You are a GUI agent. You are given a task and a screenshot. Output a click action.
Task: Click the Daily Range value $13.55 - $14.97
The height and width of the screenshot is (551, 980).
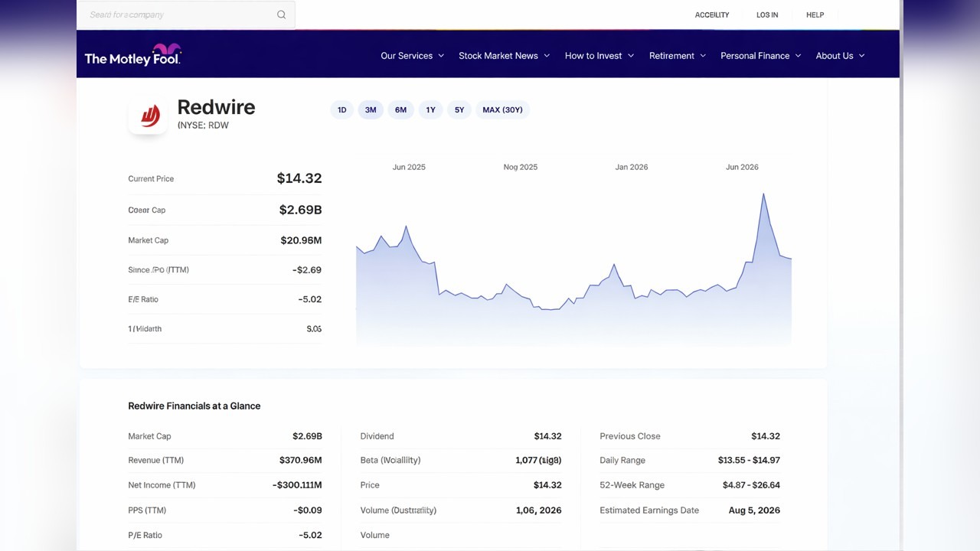click(x=749, y=461)
